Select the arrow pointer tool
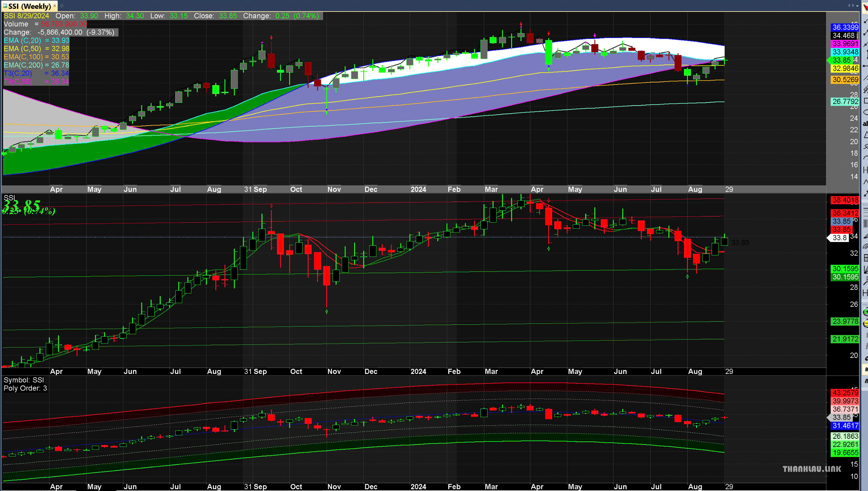 (x=865, y=8)
